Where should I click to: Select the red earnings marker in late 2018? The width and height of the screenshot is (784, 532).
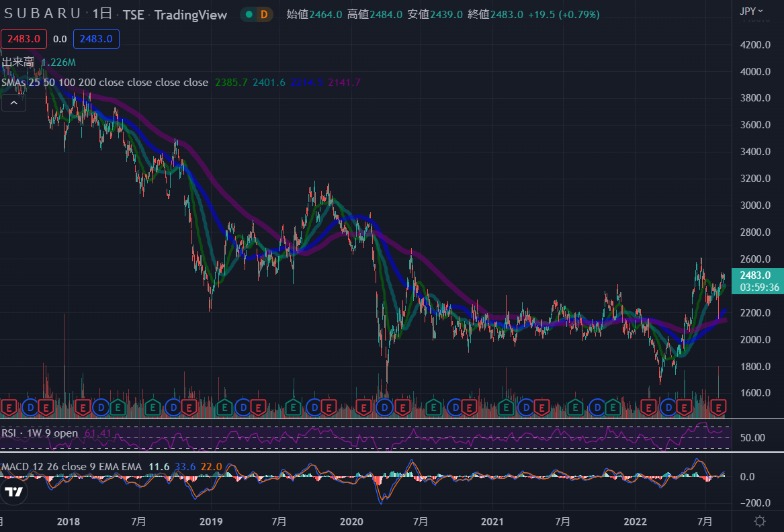coord(189,408)
